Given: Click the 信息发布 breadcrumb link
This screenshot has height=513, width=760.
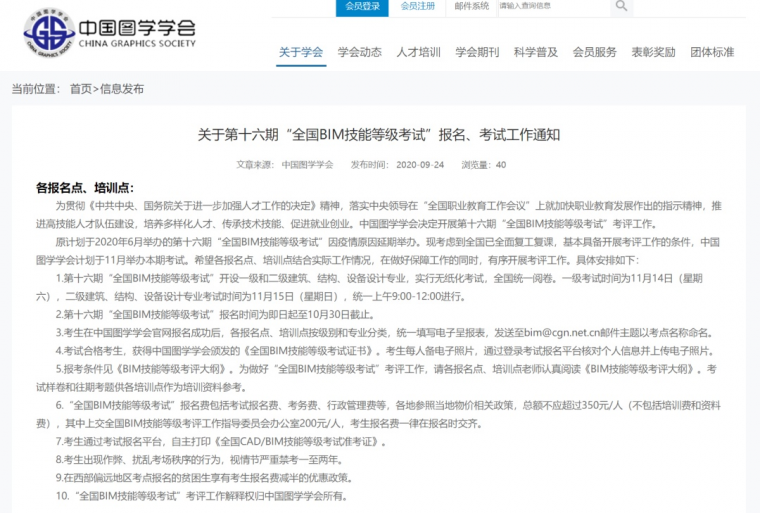Looking at the screenshot, I should (121, 89).
